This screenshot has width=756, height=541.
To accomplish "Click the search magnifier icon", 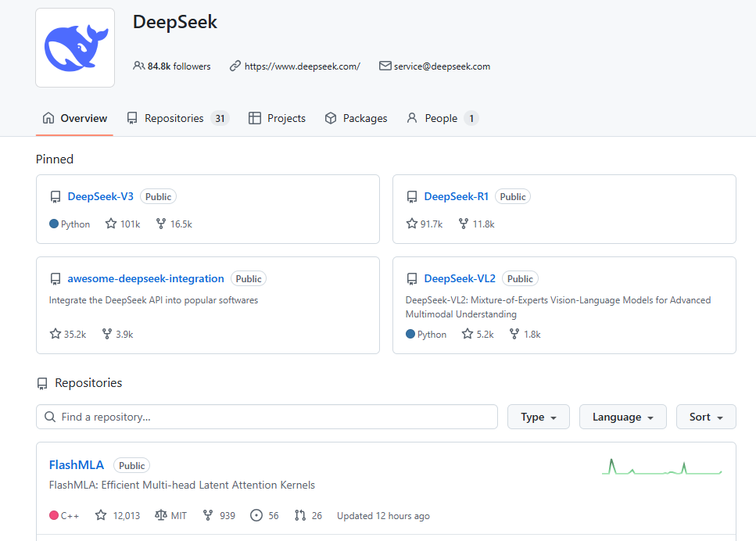I will click(x=50, y=417).
